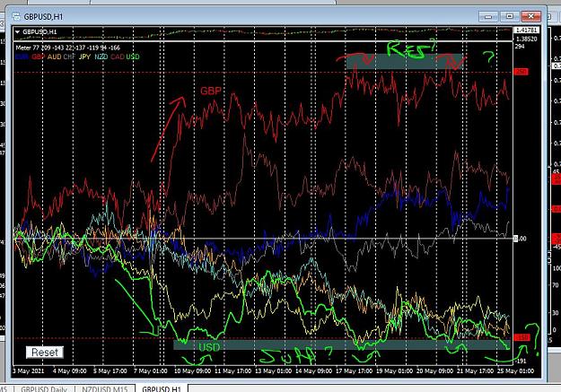Click the '13 May 01:00' time label

click(273, 370)
